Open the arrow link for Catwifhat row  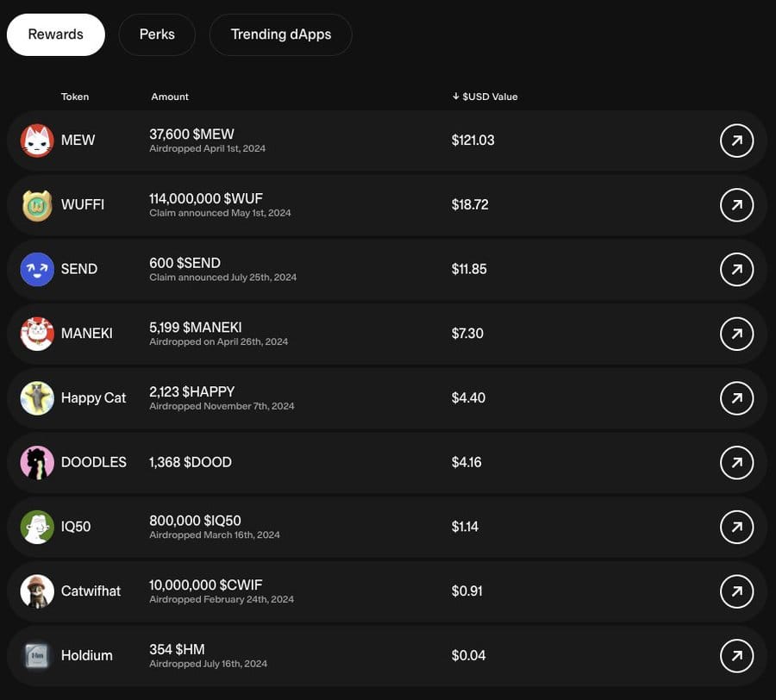coord(736,591)
